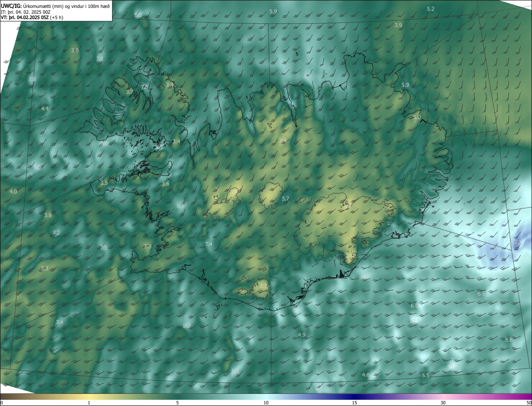Click the 3.5 value label on the map
The width and height of the screenshot is (532, 406).
point(104,183)
